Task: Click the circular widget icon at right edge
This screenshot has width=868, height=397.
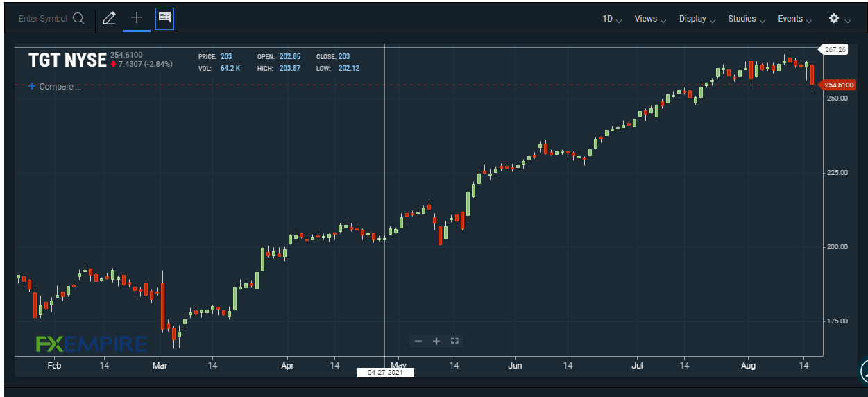Action: [x=864, y=371]
